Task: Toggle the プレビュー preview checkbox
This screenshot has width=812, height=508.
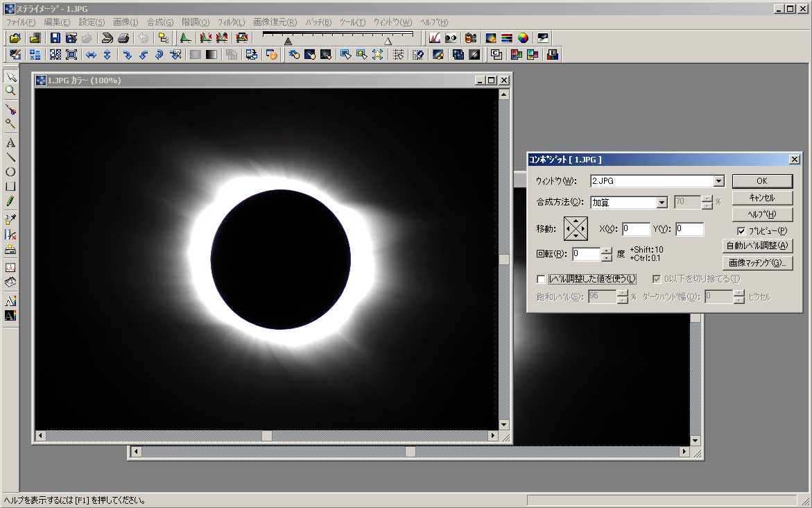Action: (x=741, y=230)
